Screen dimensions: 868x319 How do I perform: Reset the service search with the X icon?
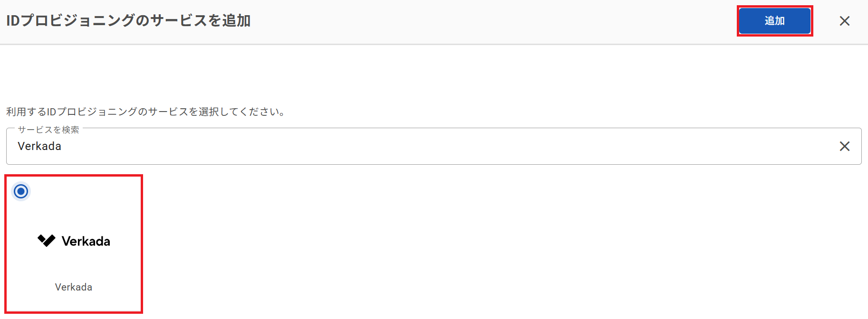point(844,146)
